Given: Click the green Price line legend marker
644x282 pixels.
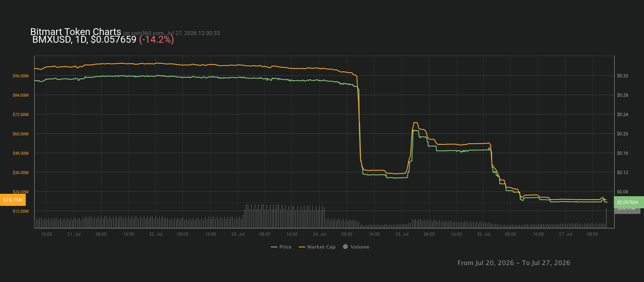Looking at the screenshot, I should pyautogui.click(x=274, y=247).
